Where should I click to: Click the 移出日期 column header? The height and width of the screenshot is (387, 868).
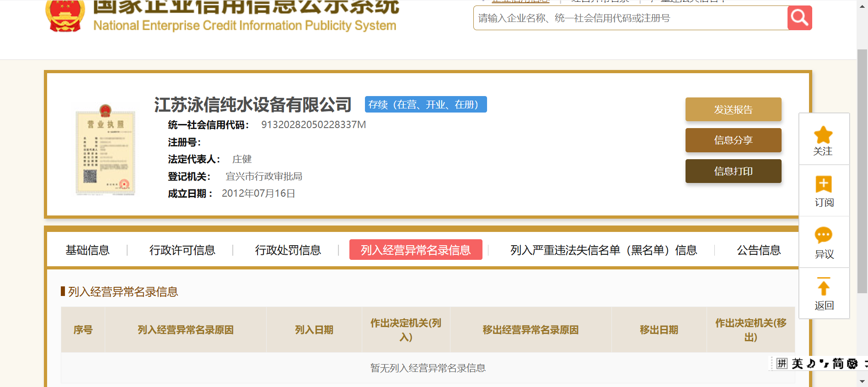(x=659, y=330)
